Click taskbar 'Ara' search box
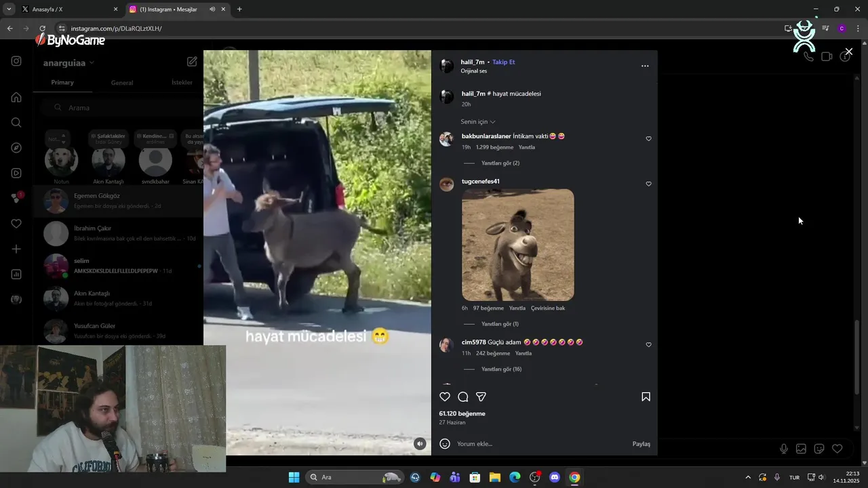Screen dimensions: 868x488 tap(355, 477)
